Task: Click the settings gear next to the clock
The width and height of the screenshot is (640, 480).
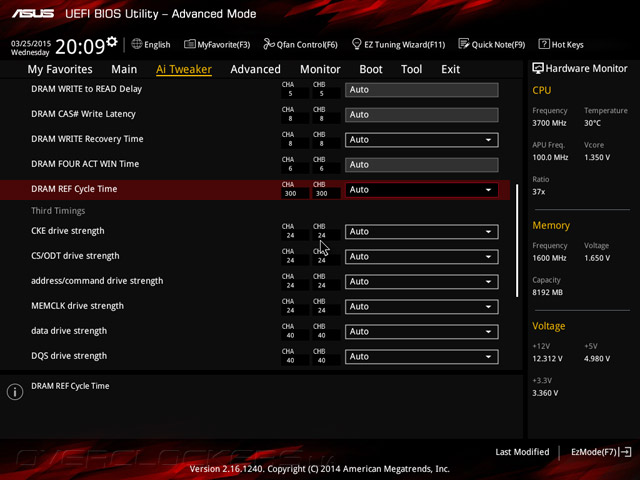Action: (x=111, y=42)
